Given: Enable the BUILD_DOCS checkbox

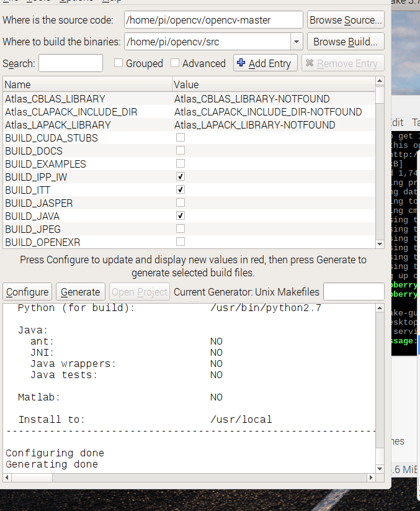Looking at the screenshot, I should tap(181, 150).
